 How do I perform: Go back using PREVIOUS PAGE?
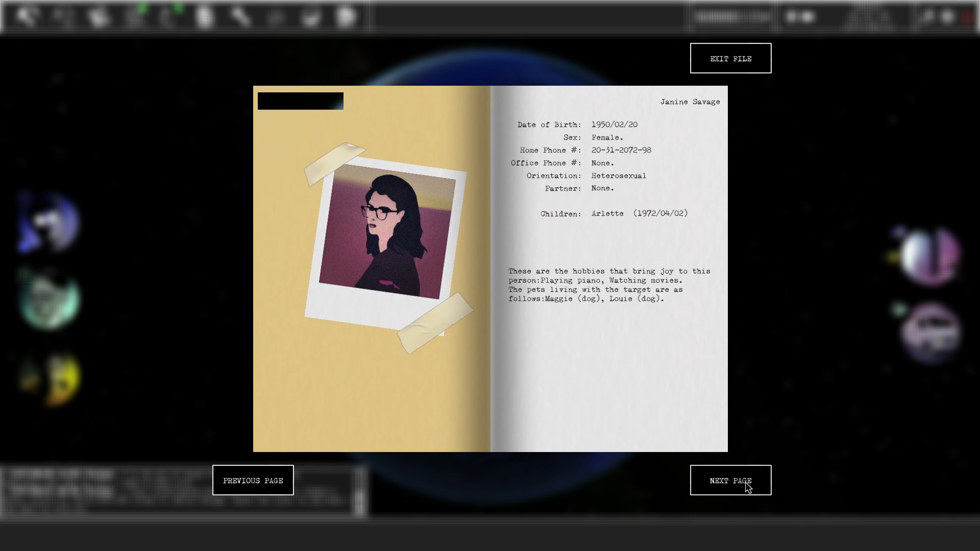[253, 480]
